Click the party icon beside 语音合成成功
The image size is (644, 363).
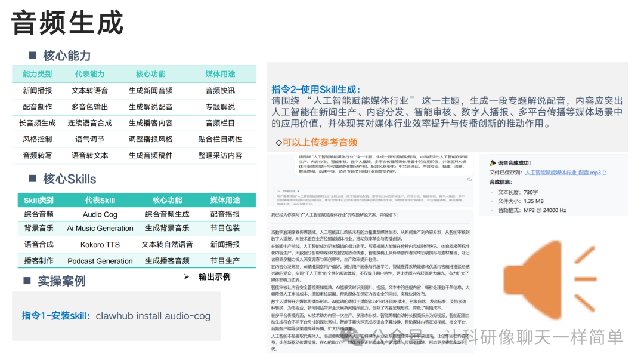493,163
